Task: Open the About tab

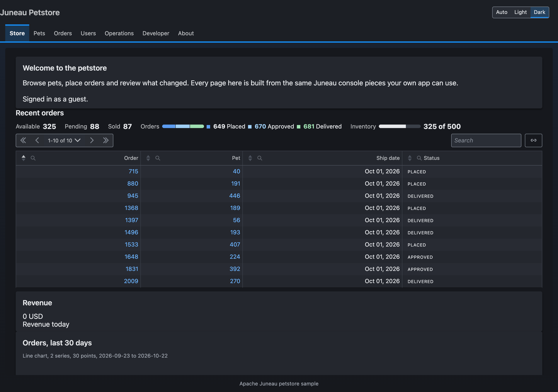Action: [x=186, y=33]
